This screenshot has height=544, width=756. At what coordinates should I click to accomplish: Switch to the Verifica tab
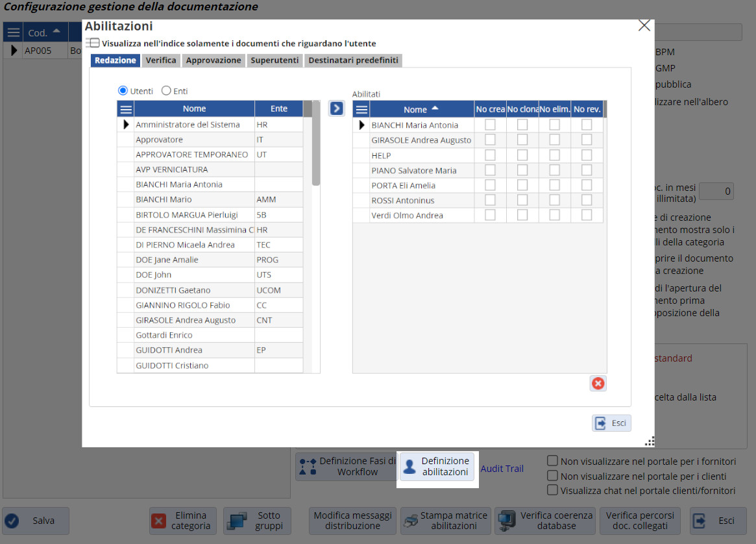(x=160, y=60)
